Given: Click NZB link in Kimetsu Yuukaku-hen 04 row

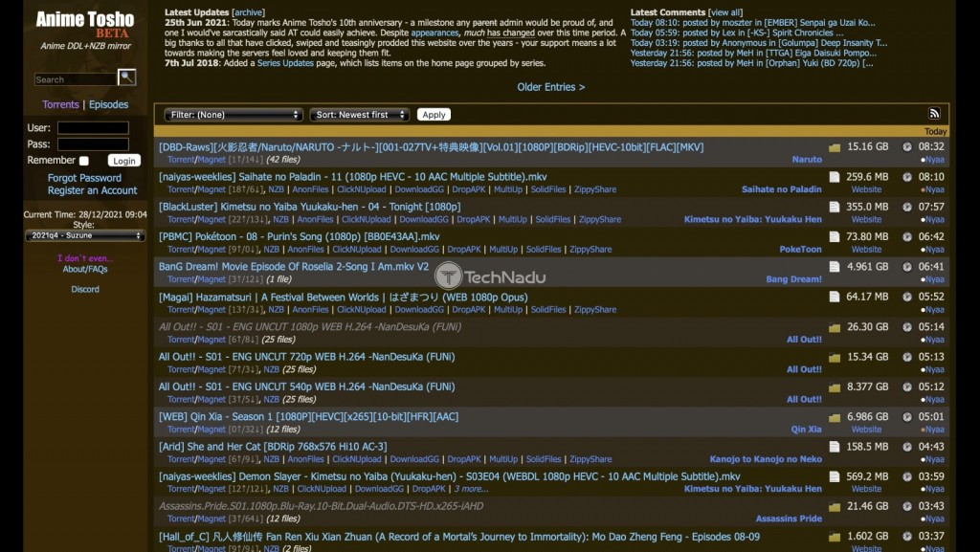Looking at the screenshot, I should pyautogui.click(x=280, y=219).
